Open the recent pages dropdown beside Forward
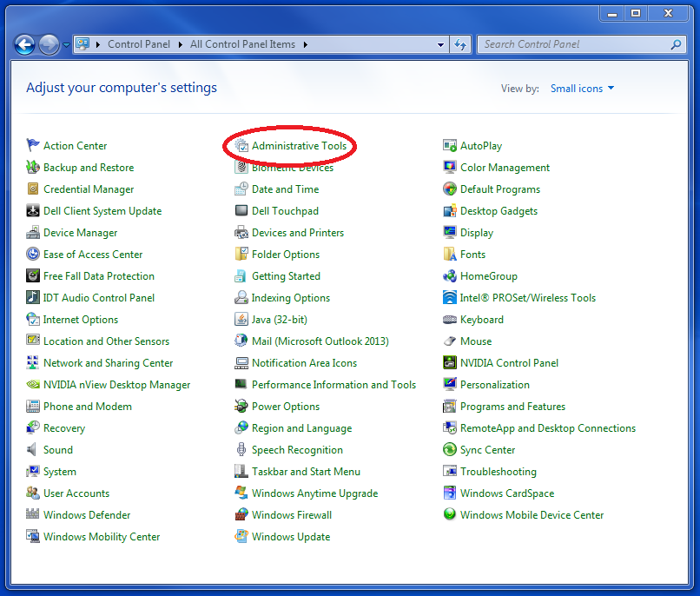 click(67, 44)
